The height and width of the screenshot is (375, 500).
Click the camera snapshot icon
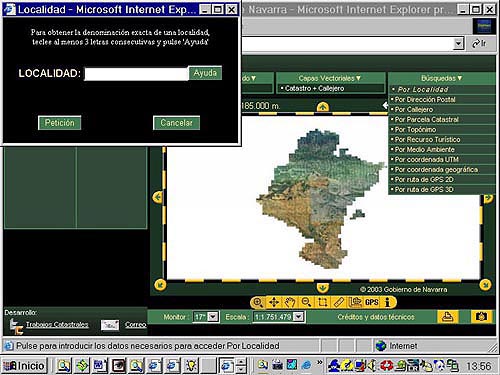[x=481, y=317]
